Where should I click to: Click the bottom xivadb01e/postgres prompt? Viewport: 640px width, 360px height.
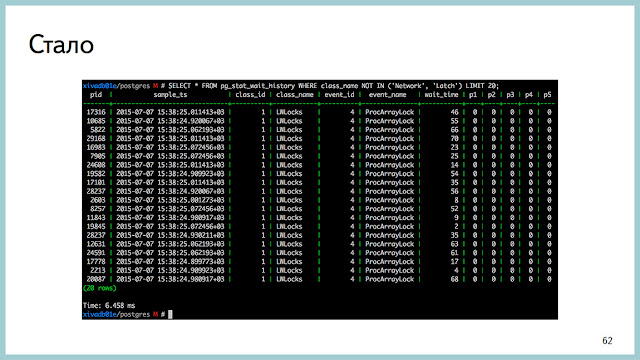click(x=124, y=314)
